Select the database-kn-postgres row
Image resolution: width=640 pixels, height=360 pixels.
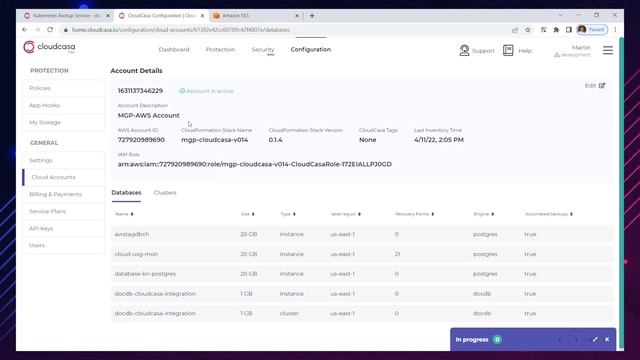point(362,274)
